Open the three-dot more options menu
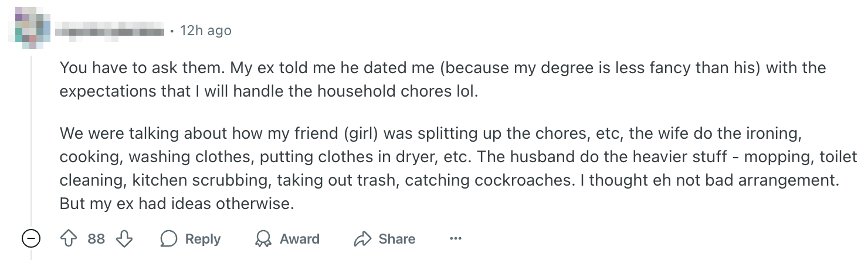This screenshot has height=260, width=868. tap(455, 239)
